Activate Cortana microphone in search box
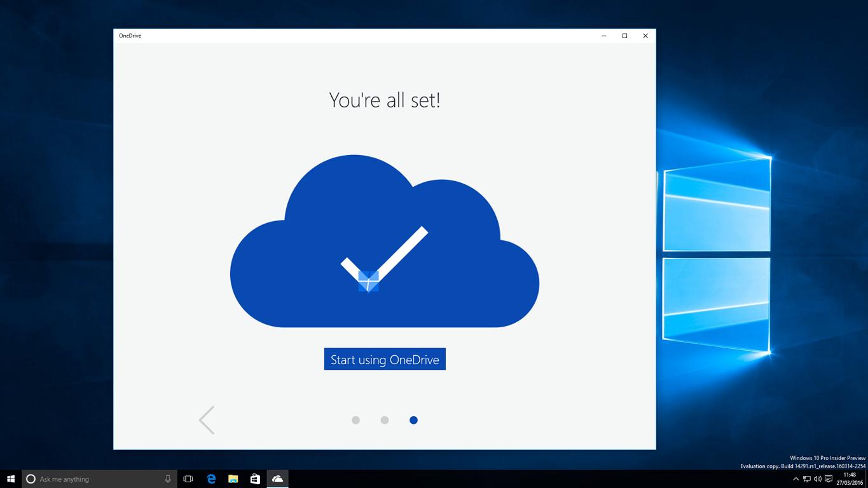This screenshot has width=868, height=488. (168, 479)
